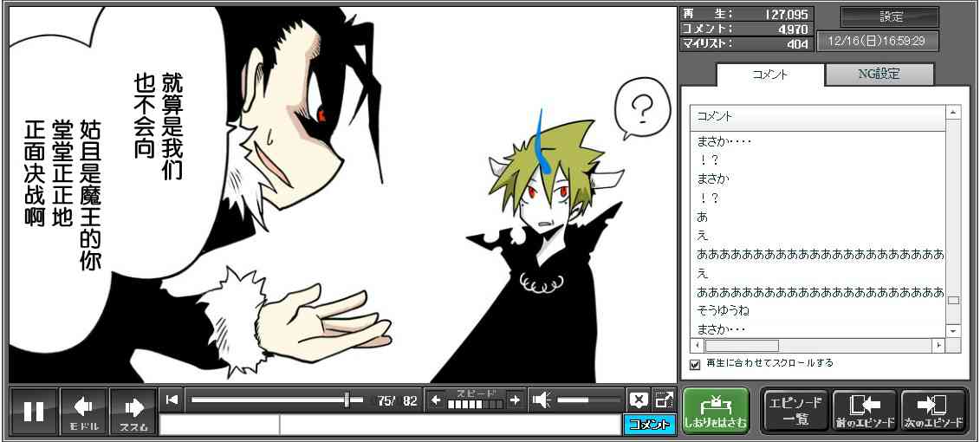
Task: Click the モドル back arrow button
Action: (x=84, y=411)
